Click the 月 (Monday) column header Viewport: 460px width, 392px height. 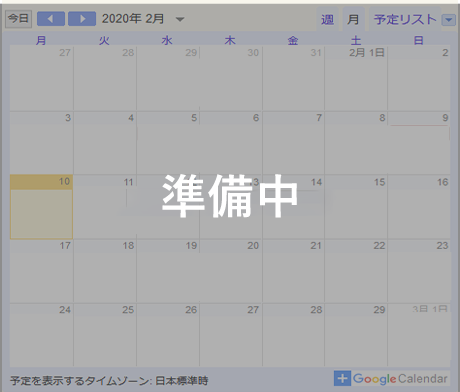pos(41,40)
